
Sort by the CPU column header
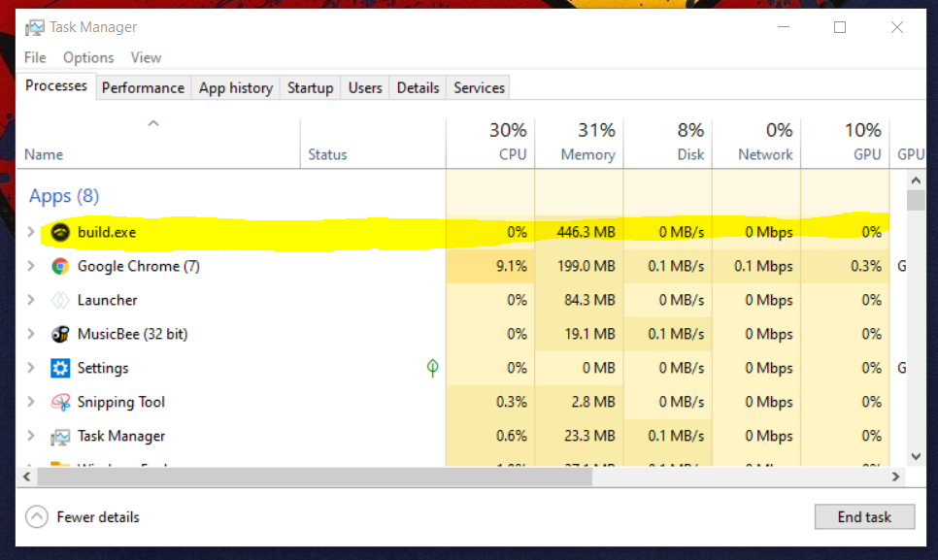(x=490, y=144)
